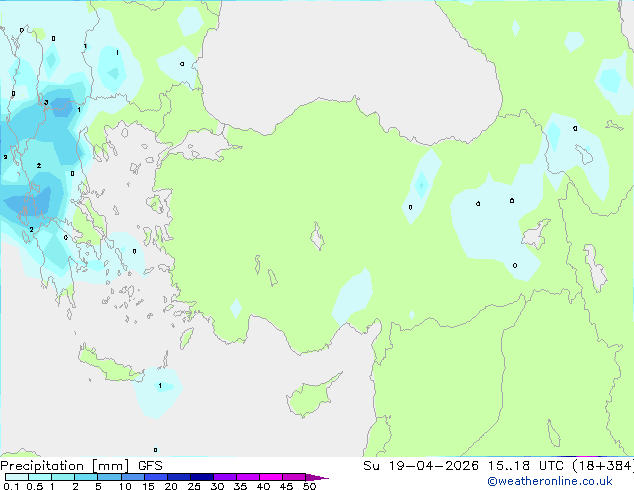The width and height of the screenshot is (634, 490).
Task: Select the 25 mm dark blue legend swatch
Action: 201,477
